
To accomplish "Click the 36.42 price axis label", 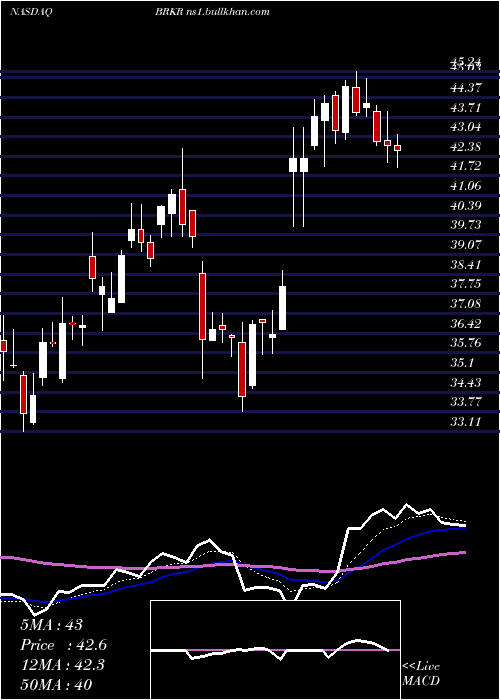I will (x=466, y=323).
